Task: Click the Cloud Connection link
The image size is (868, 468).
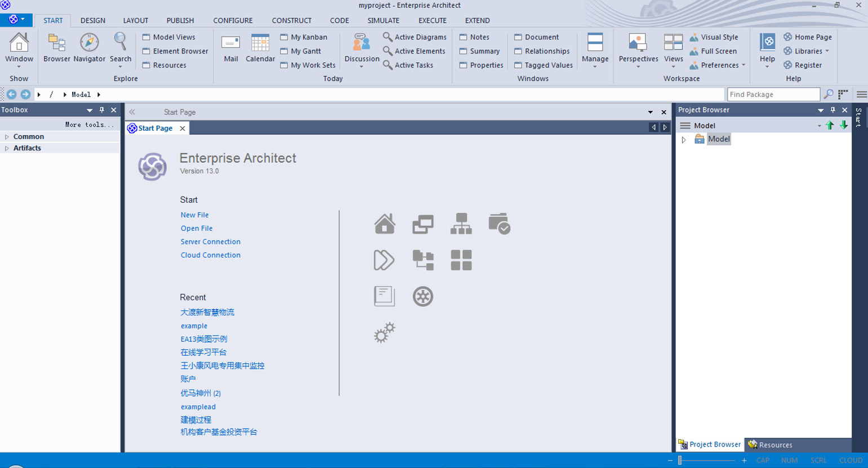Action: [210, 256]
